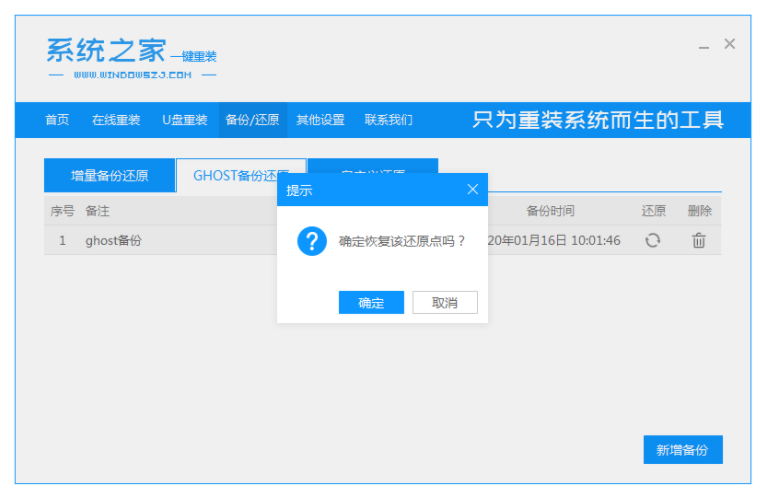Click the 备份时间 column header

click(550, 211)
